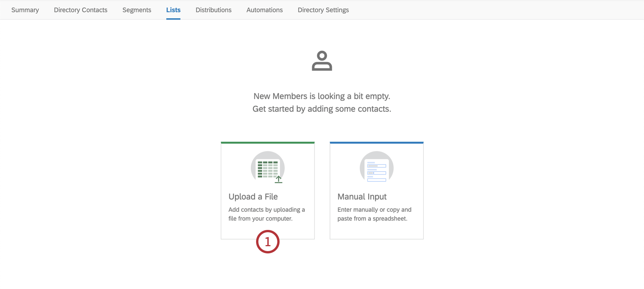Open the Summary tab

(25, 10)
